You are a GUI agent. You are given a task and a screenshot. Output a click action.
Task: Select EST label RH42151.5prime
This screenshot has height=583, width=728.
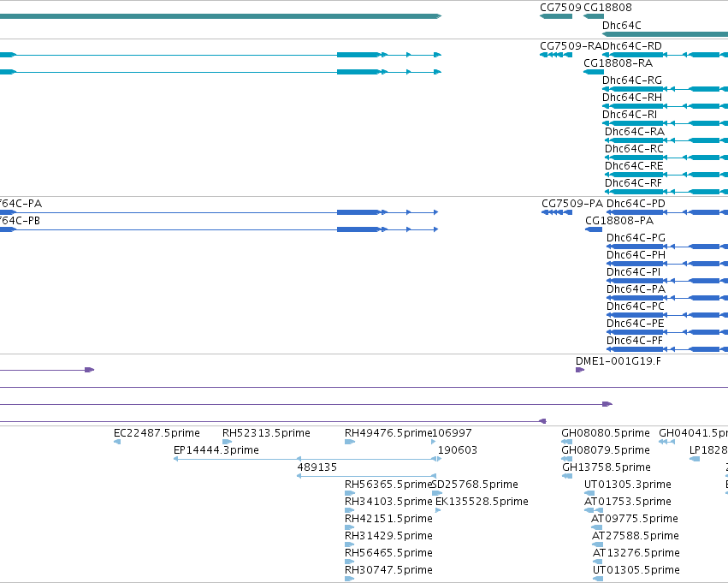click(x=388, y=520)
